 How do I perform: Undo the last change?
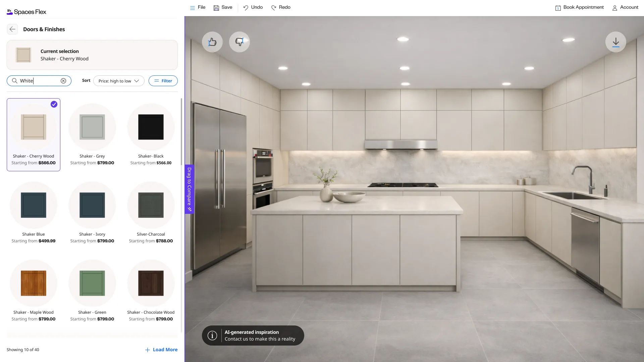click(253, 7)
